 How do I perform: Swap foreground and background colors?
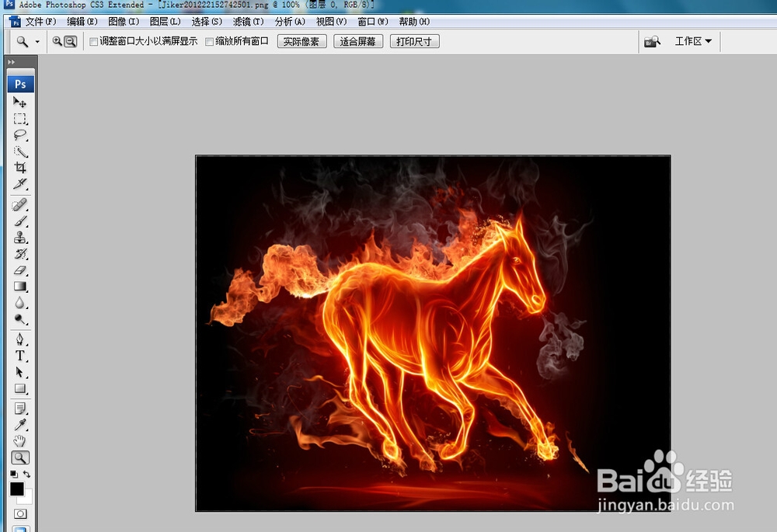[x=26, y=474]
